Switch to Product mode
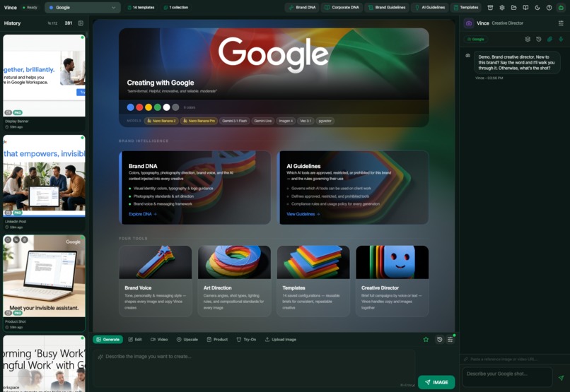This screenshot has width=570, height=392. click(217, 339)
